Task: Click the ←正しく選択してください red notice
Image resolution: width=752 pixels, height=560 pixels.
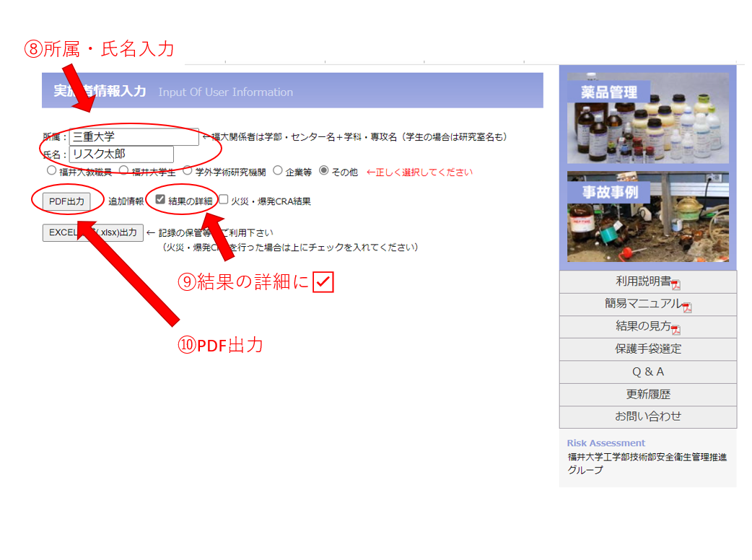Action: click(419, 172)
